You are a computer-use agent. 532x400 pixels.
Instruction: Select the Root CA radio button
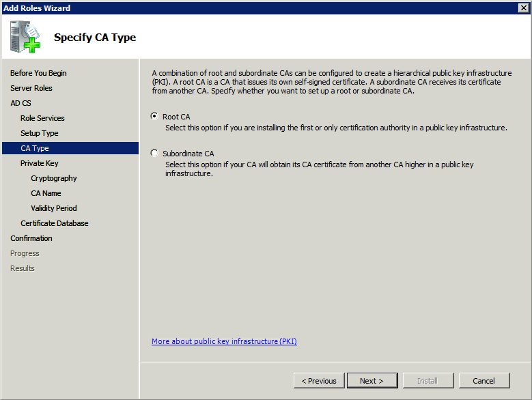point(154,116)
